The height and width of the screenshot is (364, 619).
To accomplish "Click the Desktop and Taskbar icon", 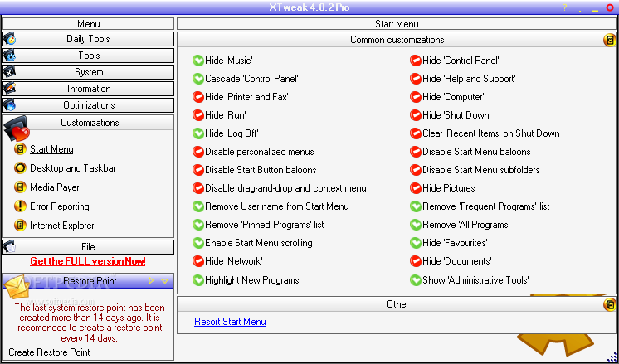I will pyautogui.click(x=20, y=168).
